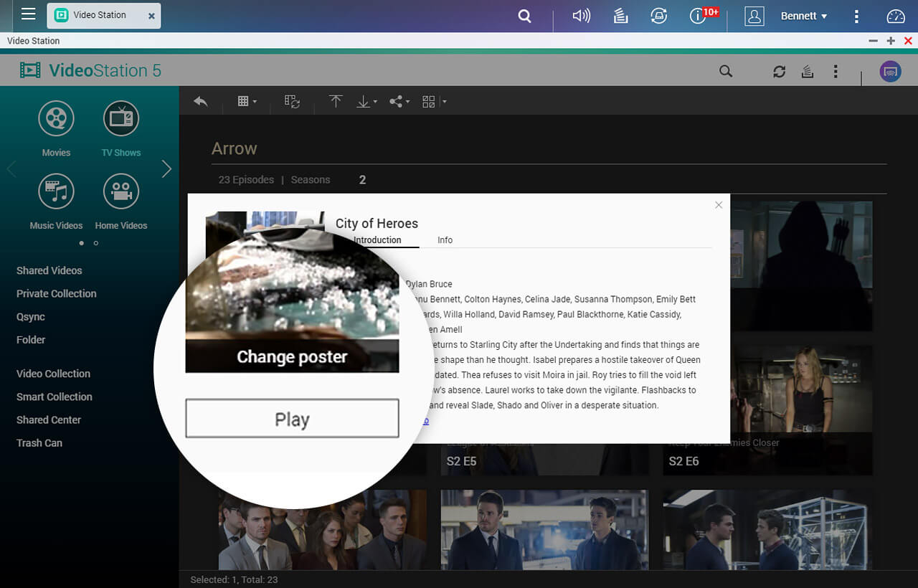Open the view mode grid dropdown

(x=247, y=102)
